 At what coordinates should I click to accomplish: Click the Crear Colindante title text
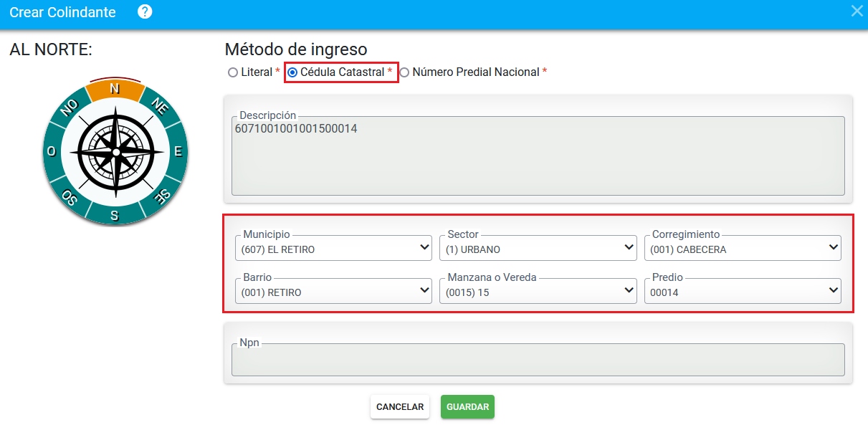coord(64,12)
